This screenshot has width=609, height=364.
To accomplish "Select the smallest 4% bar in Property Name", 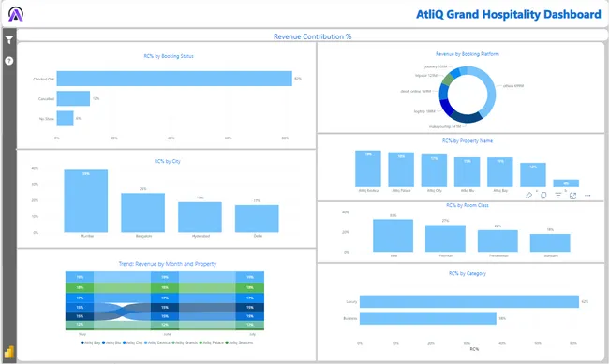I will click(566, 183).
